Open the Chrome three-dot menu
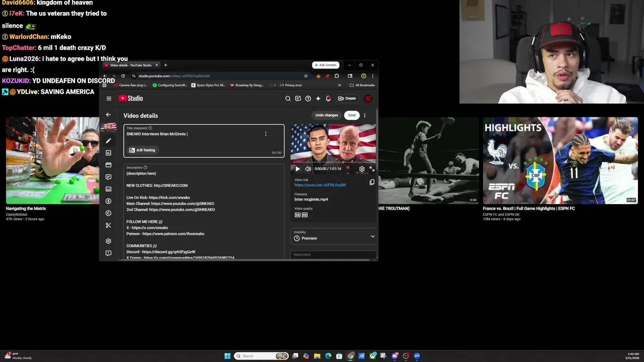Viewport: 644px width, 362px height. [x=372, y=76]
